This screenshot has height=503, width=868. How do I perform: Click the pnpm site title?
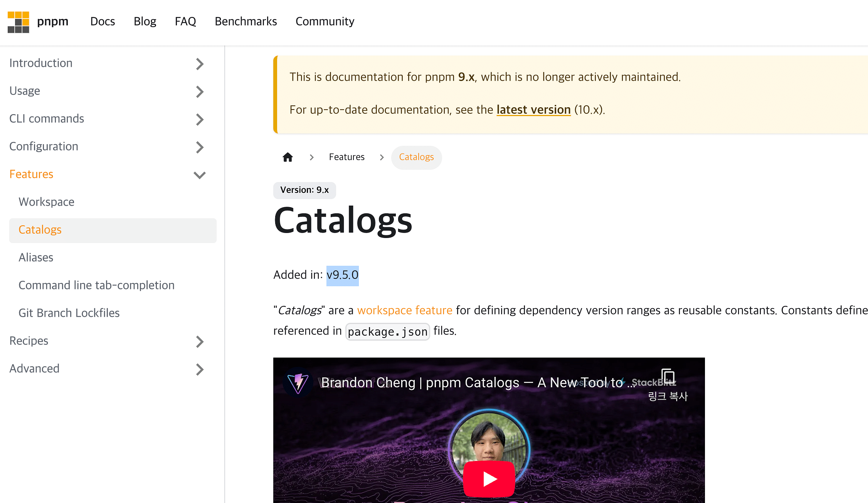[x=53, y=21]
